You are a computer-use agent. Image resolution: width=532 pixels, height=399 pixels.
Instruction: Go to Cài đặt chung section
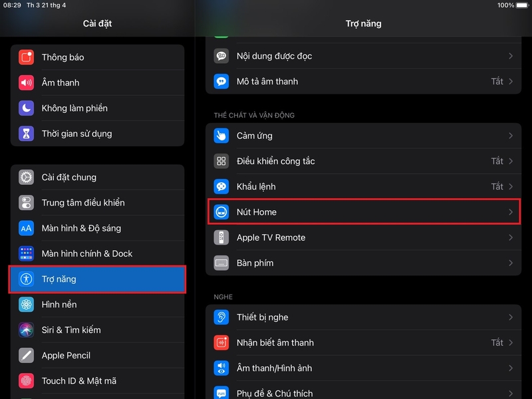click(97, 177)
